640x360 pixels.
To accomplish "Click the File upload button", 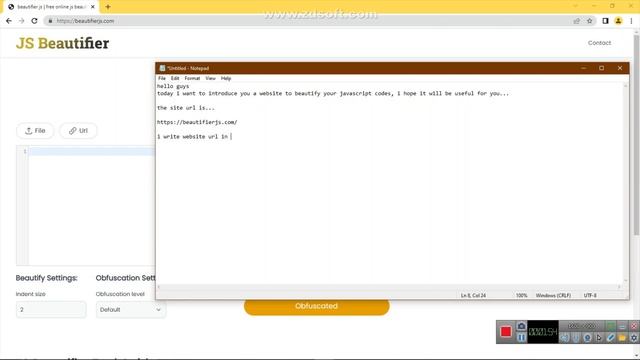I will 35,131.
